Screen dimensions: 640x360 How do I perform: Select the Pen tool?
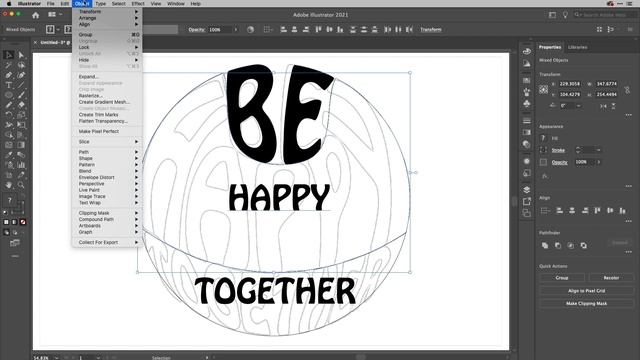pyautogui.click(x=9, y=75)
